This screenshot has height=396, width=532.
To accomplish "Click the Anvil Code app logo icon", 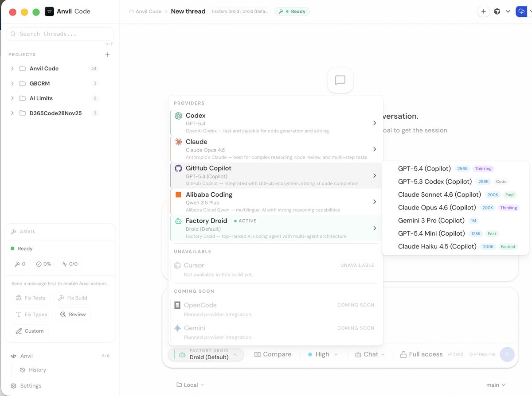I will pyautogui.click(x=49, y=12).
